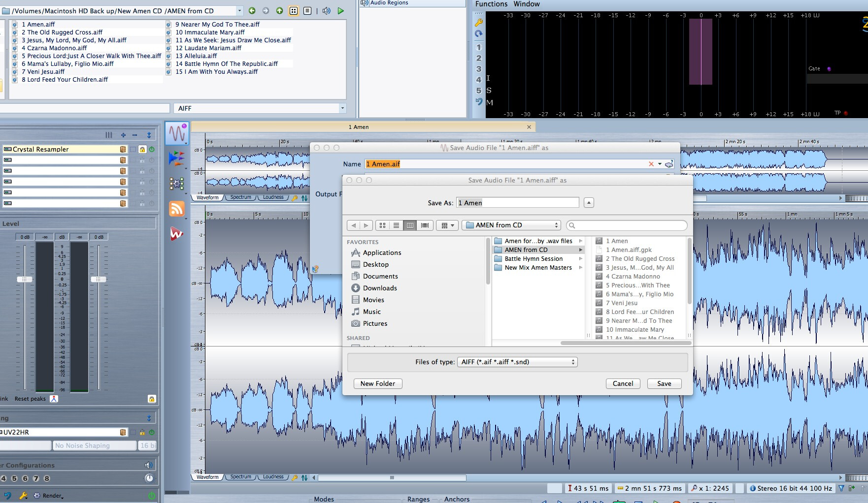868x503 pixels.
Task: Add an effect slot with the plus icon
Action: point(123,135)
